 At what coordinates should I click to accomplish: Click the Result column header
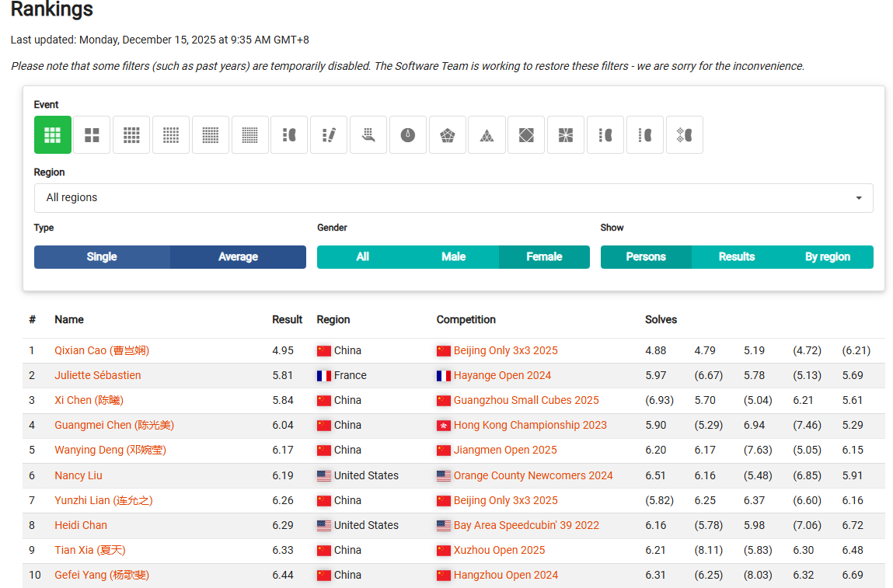tap(287, 320)
